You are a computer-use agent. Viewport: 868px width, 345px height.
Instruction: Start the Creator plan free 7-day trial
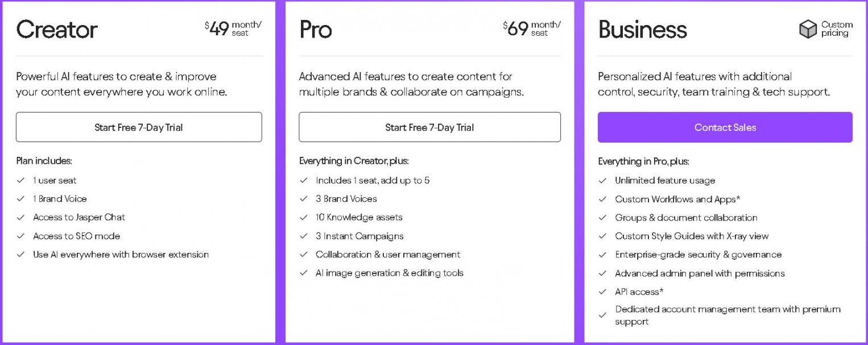[x=139, y=127]
